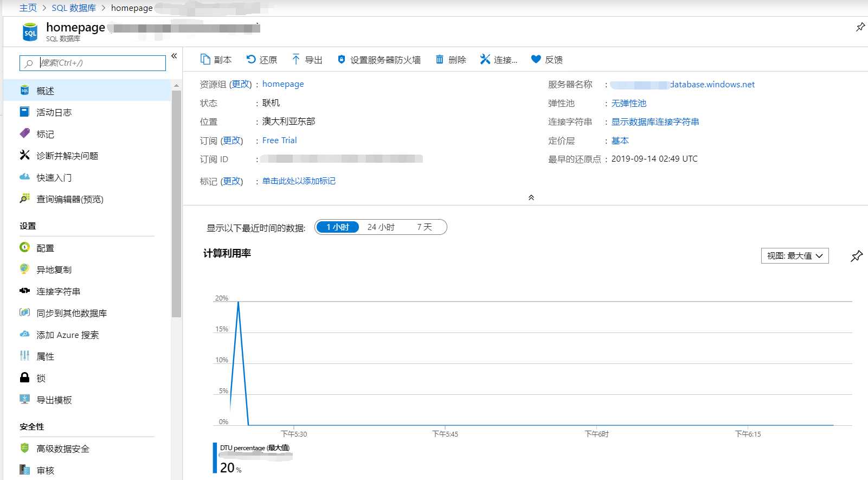
Task: Pin the compute utilization chart
Action: pyautogui.click(x=857, y=256)
